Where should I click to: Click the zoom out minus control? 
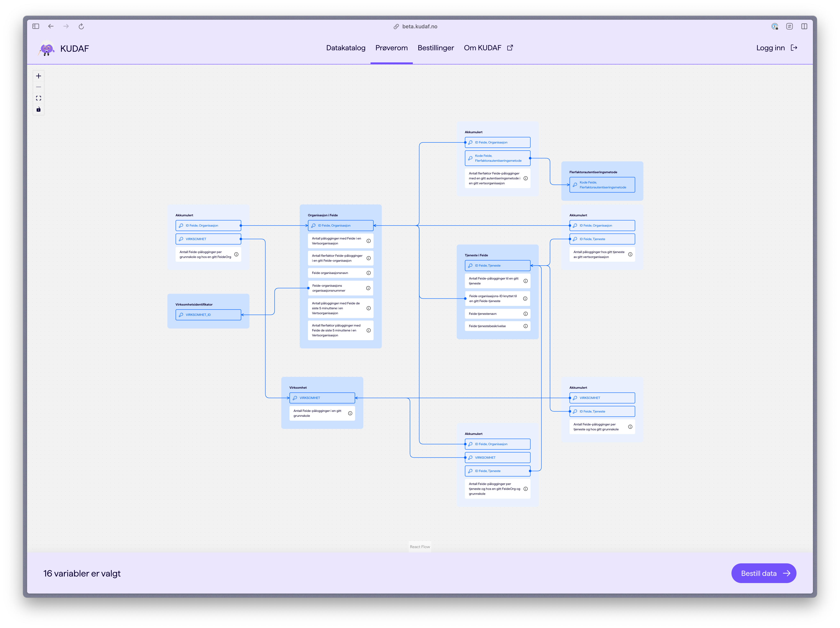[x=38, y=87]
